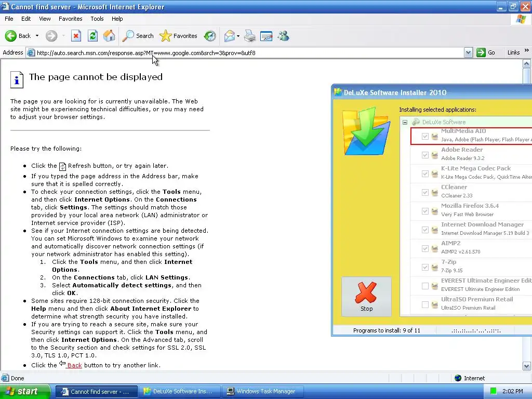Click the Internet Download Manager package icon
This screenshot has height=399, width=532.
(x=435, y=230)
